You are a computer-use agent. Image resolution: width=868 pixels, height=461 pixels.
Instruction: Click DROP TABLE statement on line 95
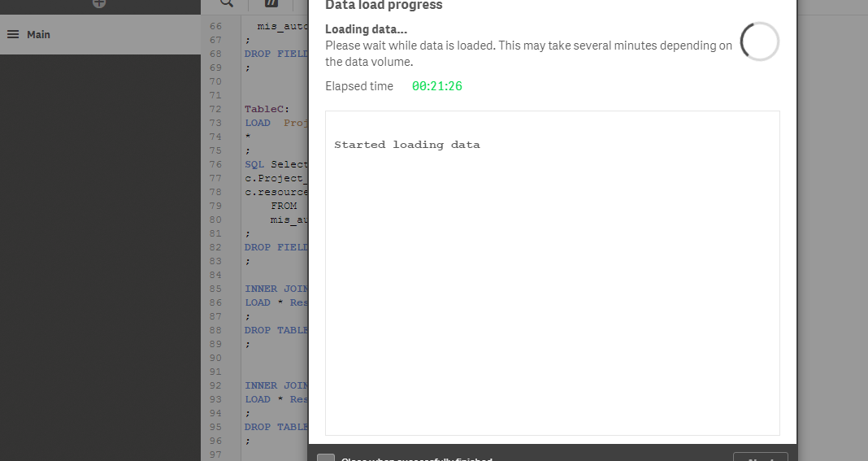pyautogui.click(x=276, y=427)
